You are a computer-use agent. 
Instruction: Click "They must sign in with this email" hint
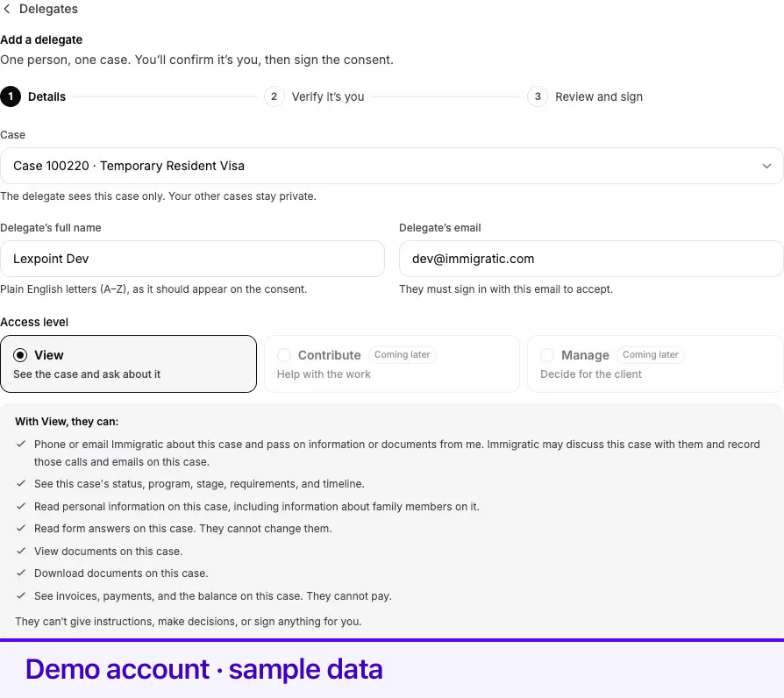505,289
